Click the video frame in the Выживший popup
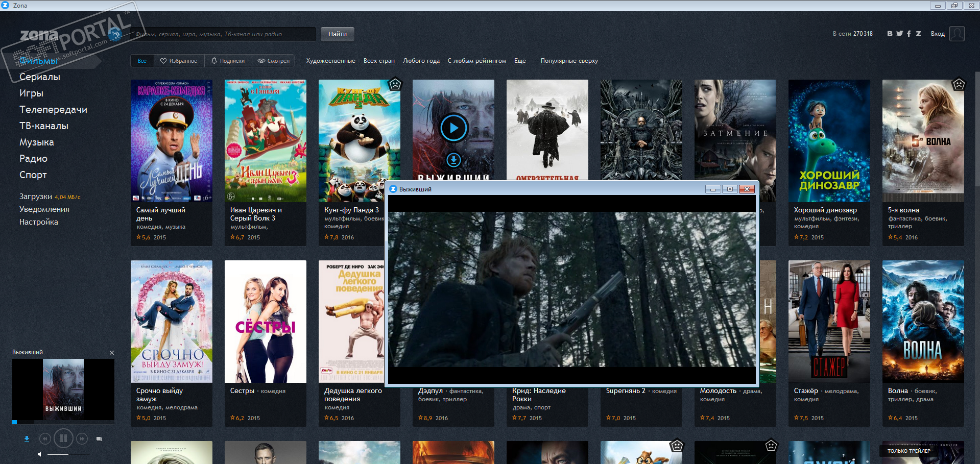Viewport: 980px width, 464px height. coord(572,289)
